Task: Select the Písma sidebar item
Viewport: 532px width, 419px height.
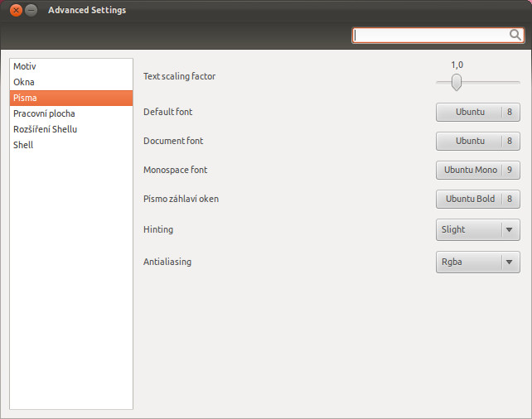Action: tap(26, 98)
